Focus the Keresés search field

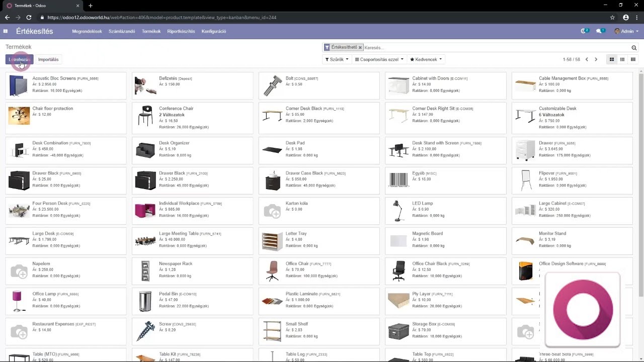496,48
